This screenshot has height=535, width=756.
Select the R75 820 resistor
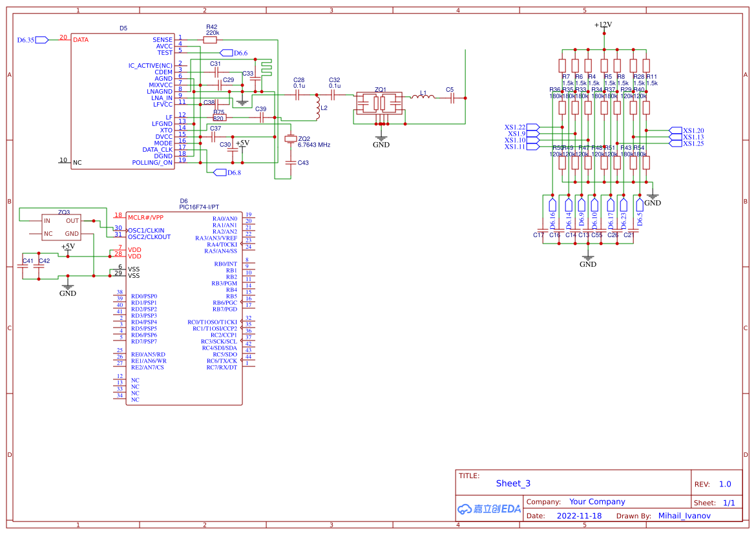(x=219, y=118)
